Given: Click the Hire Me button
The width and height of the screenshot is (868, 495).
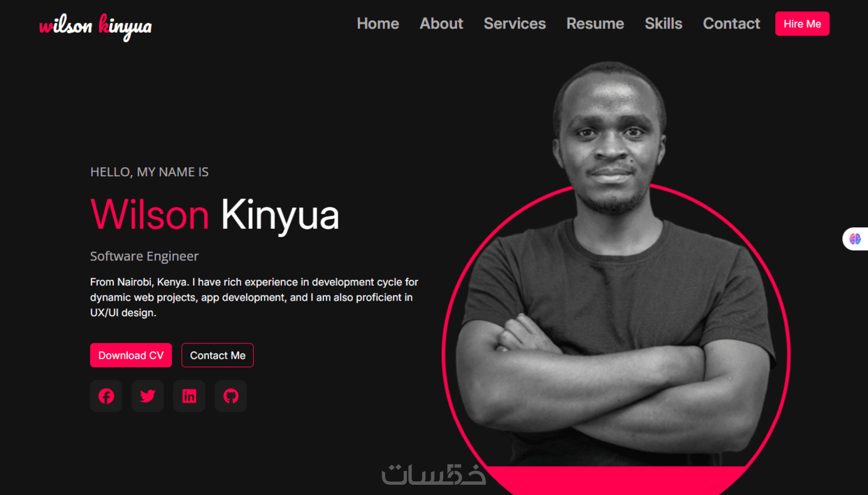Looking at the screenshot, I should (x=802, y=23).
